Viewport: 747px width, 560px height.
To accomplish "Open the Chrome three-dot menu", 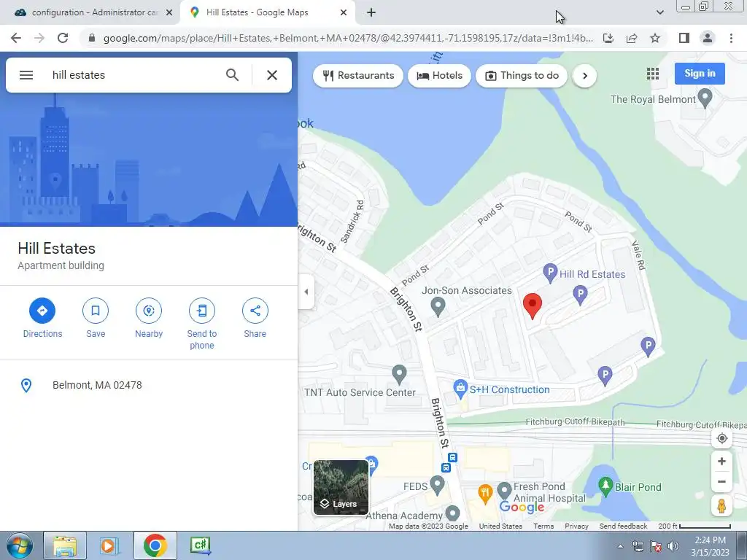I will (x=731, y=38).
